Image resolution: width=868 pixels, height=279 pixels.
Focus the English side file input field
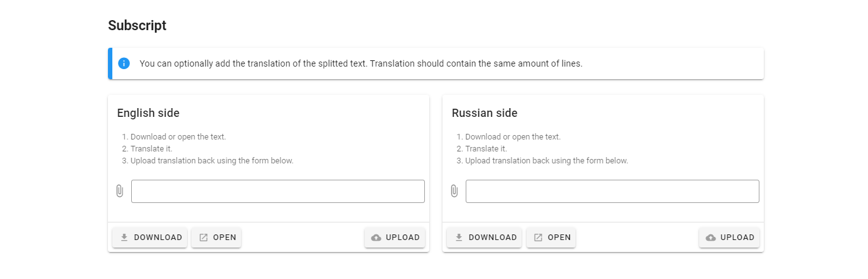click(278, 192)
